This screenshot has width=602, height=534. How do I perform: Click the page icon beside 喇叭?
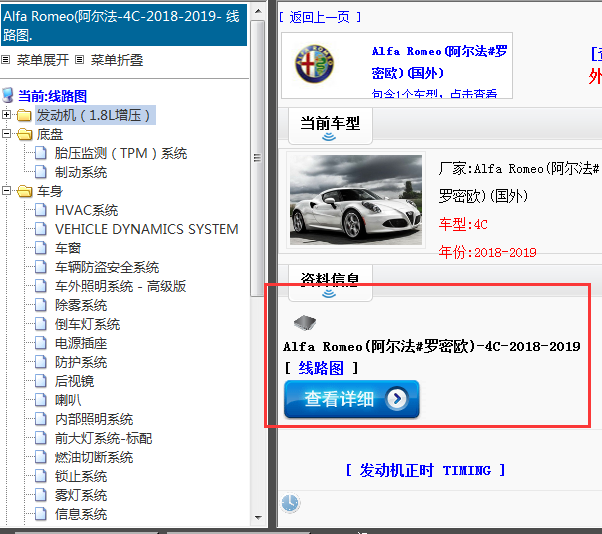tap(41, 400)
